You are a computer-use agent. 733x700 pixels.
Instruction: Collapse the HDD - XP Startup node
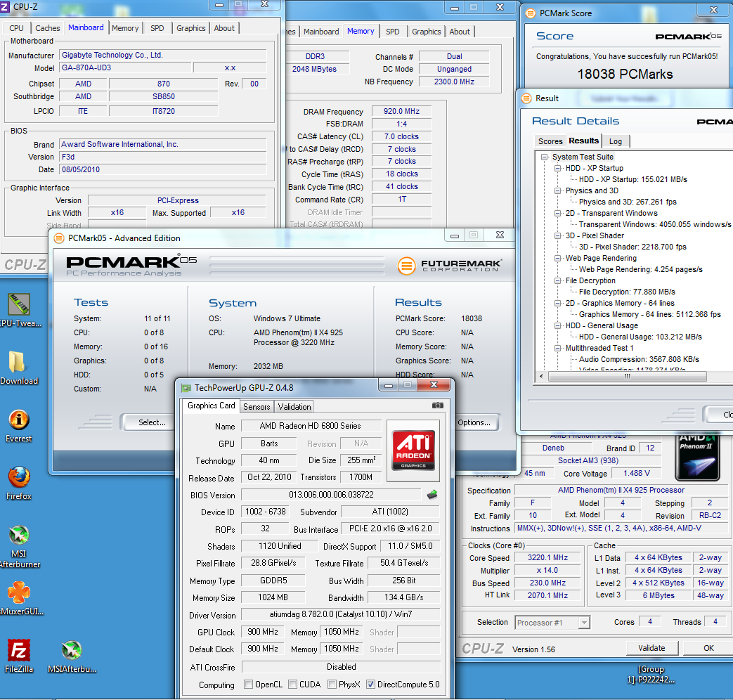[x=558, y=169]
